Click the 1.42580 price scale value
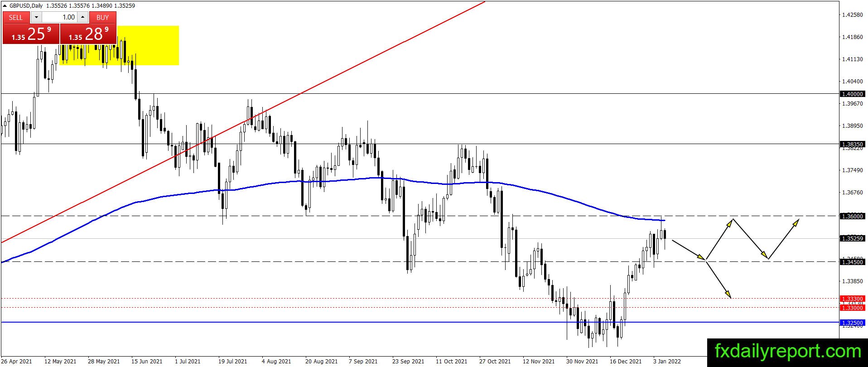 coord(852,15)
